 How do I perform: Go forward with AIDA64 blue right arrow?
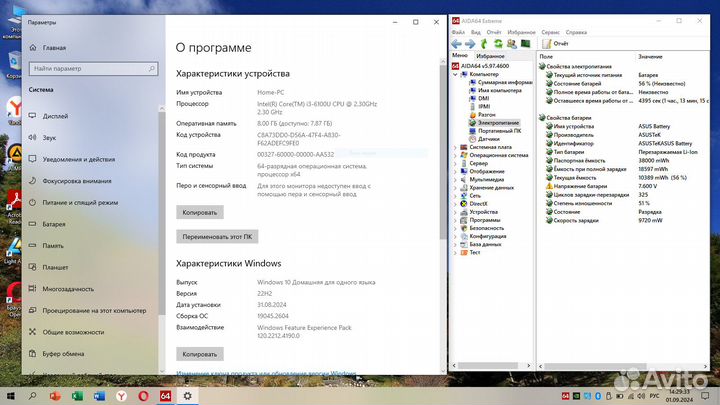pyautogui.click(x=470, y=44)
